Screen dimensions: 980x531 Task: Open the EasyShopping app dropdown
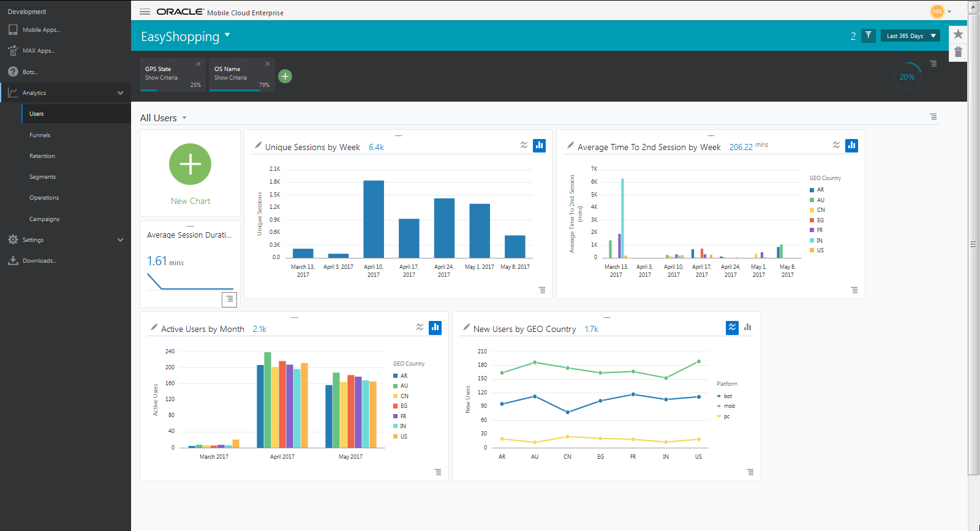pos(227,36)
